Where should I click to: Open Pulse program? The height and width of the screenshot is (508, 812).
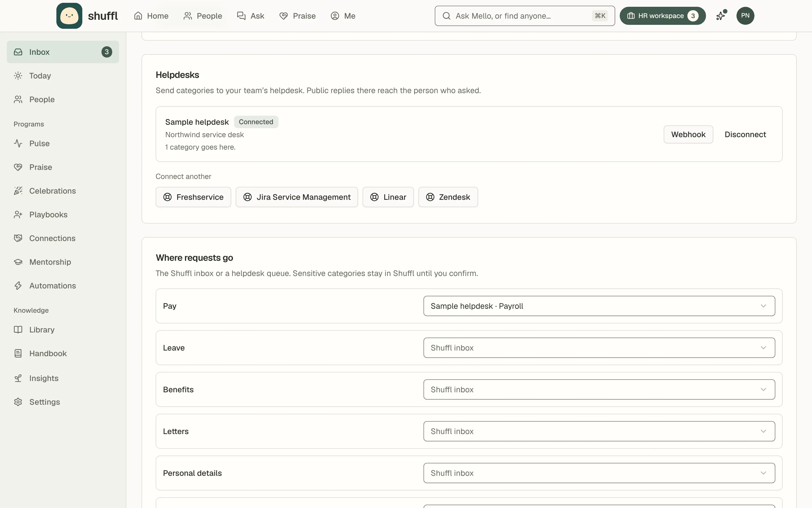[x=63, y=143]
